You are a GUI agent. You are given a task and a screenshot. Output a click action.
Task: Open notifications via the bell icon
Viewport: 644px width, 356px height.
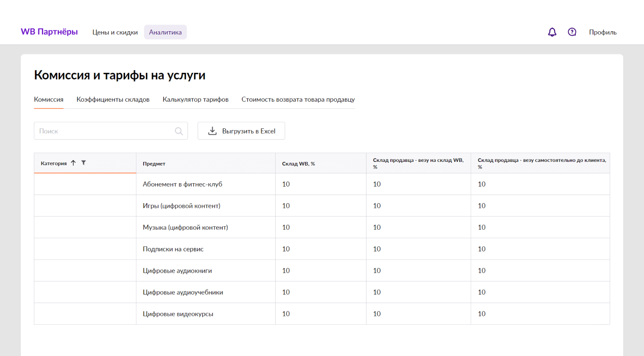[552, 32]
